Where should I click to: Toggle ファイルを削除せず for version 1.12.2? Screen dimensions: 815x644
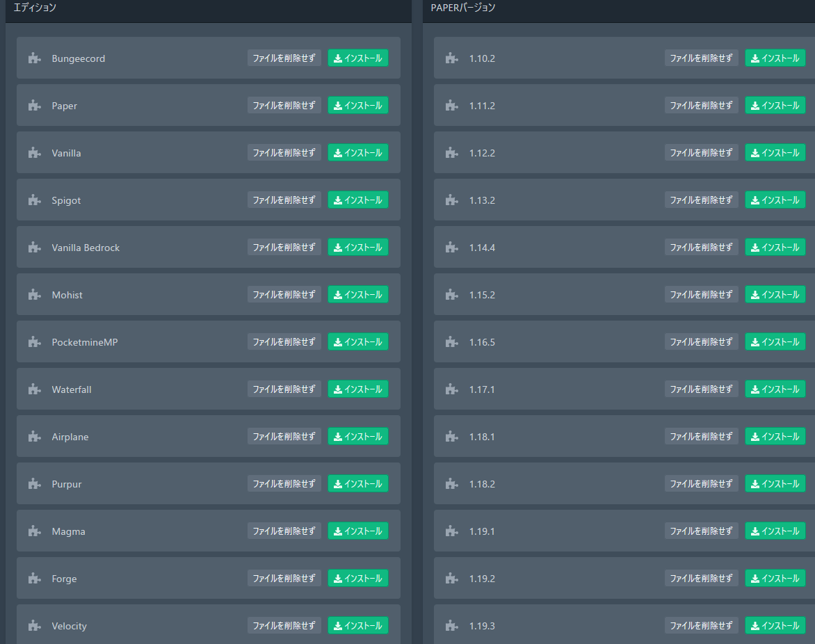coord(701,153)
